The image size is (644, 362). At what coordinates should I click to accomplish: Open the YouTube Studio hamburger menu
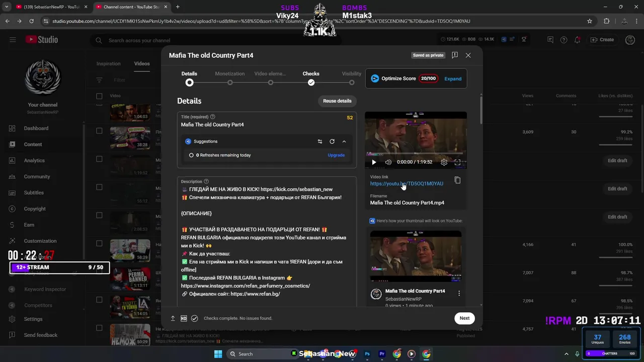[13, 40]
